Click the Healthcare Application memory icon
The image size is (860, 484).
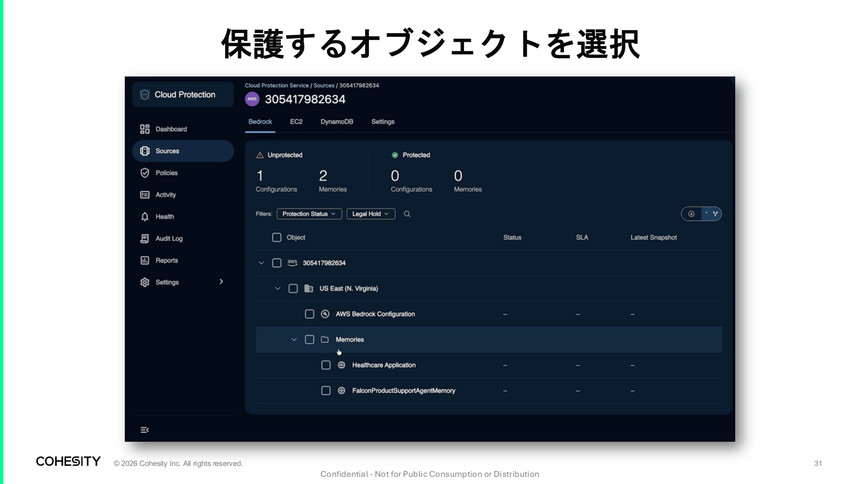coord(342,365)
